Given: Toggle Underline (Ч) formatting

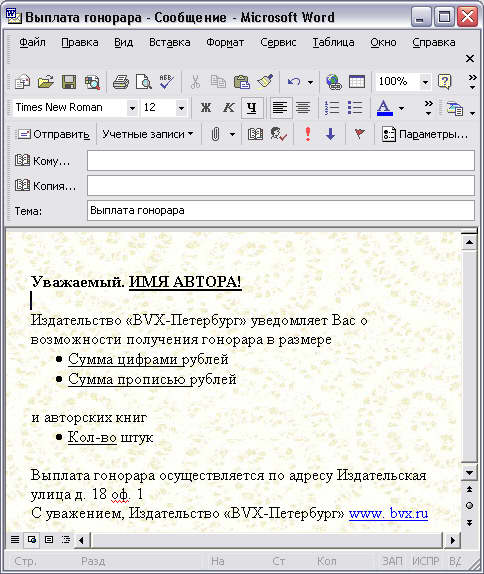Looking at the screenshot, I should tap(252, 108).
